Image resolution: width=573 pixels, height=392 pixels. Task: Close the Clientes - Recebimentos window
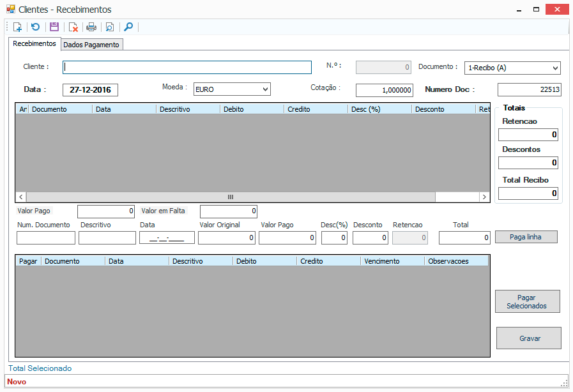coord(557,9)
